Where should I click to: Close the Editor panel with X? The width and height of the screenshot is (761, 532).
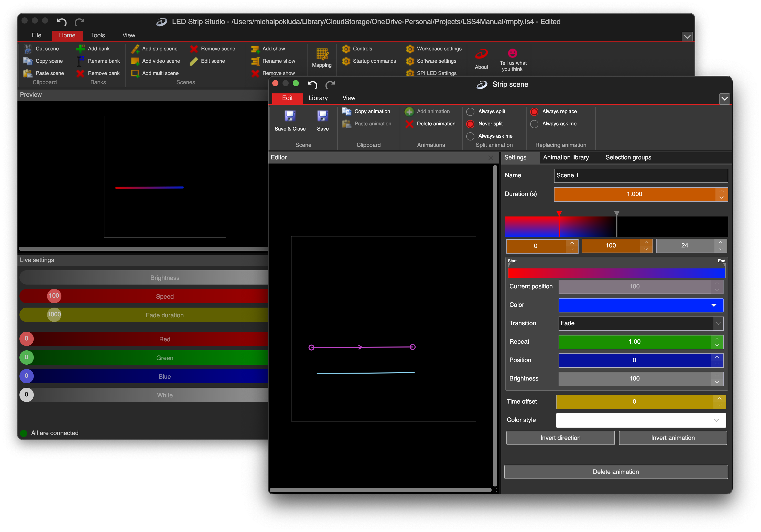pos(491,158)
